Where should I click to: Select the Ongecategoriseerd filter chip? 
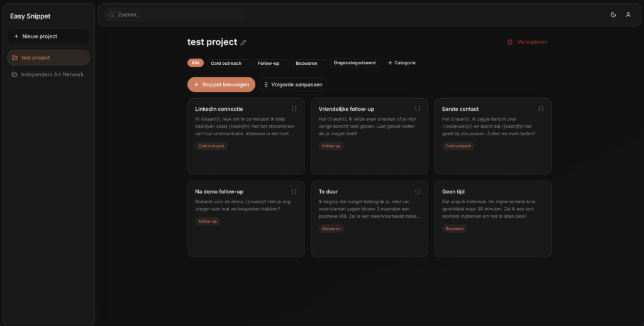tap(355, 63)
